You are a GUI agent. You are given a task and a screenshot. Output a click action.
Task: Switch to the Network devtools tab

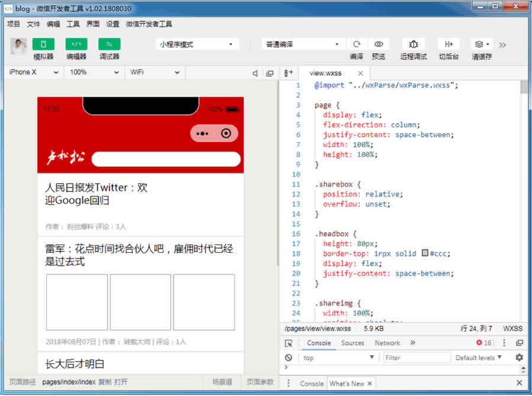pyautogui.click(x=388, y=343)
